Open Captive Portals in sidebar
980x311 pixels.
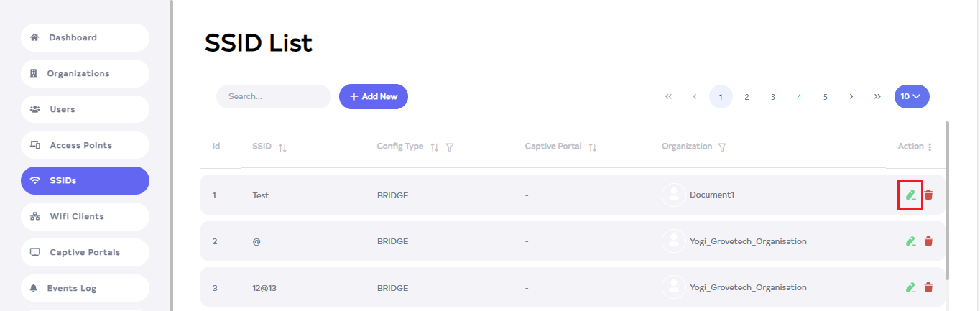(85, 252)
